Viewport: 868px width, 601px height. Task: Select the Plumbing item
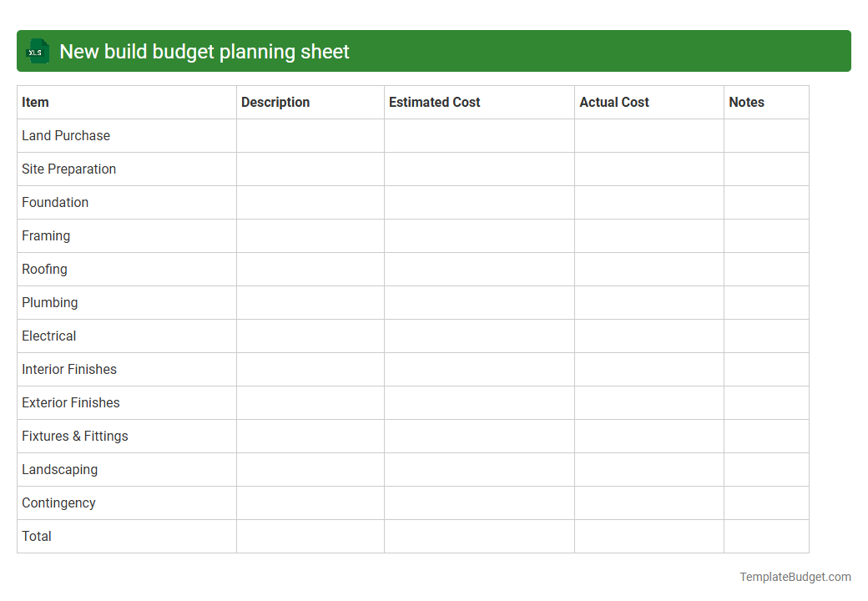tap(49, 302)
